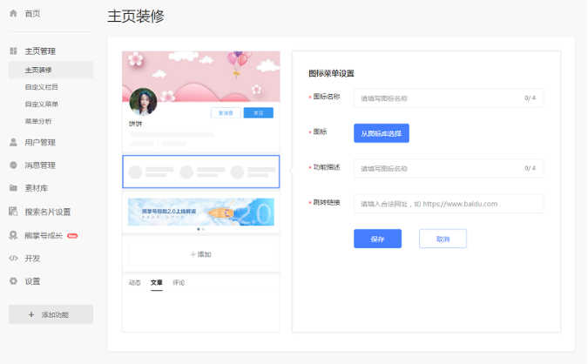Image resolution: width=588 pixels, height=364 pixels.
Task: Switch to 评论 tab in preview
Action: pos(179,283)
